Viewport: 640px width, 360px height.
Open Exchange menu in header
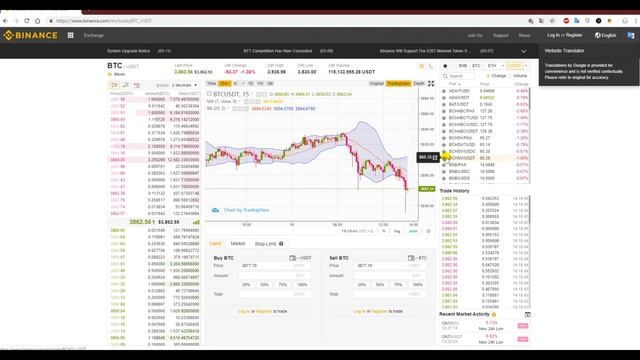[x=93, y=36]
